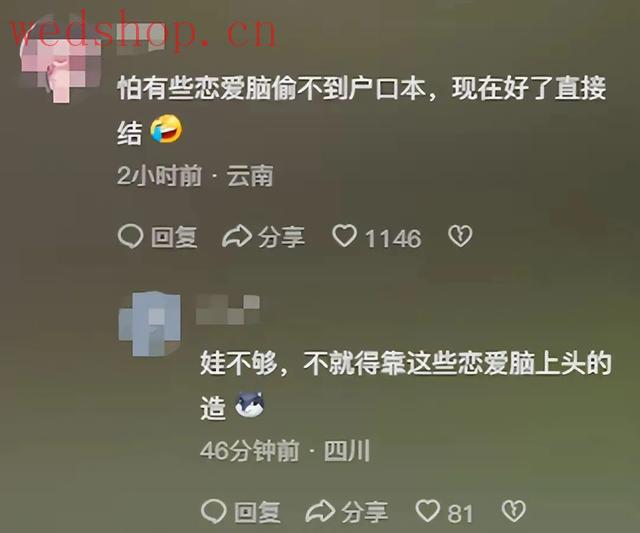Like the first comment via its heart icon
The width and height of the screenshot is (640, 533).
point(344,236)
